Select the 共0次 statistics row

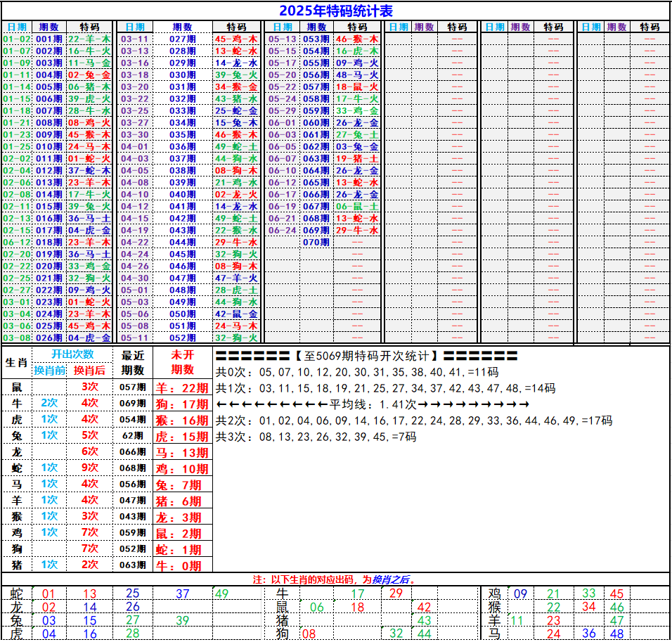pos(356,372)
